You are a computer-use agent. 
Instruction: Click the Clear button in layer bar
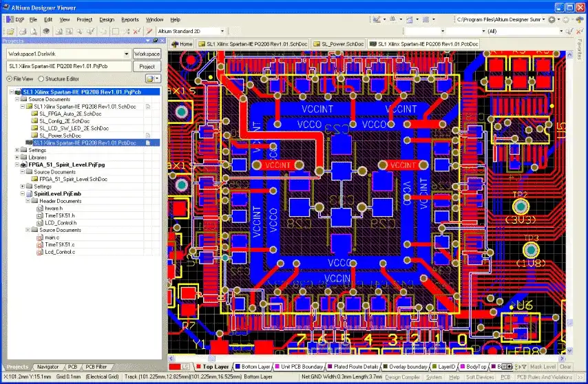click(x=565, y=367)
